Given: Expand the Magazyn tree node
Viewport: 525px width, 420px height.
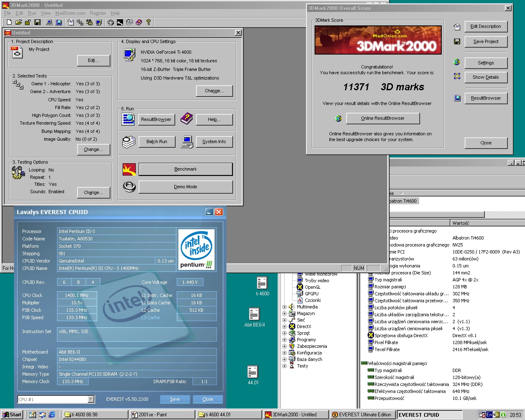Looking at the screenshot, I should (284, 313).
